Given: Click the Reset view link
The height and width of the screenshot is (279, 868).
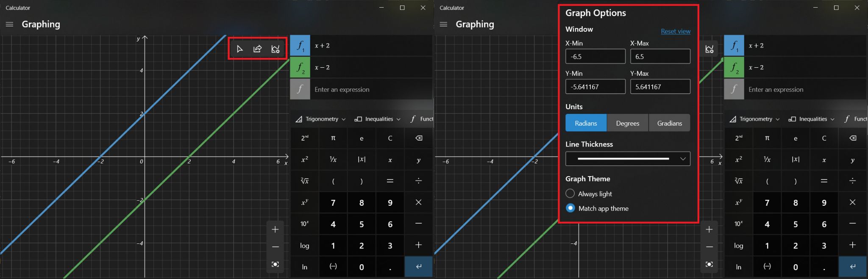Looking at the screenshot, I should coord(676,31).
